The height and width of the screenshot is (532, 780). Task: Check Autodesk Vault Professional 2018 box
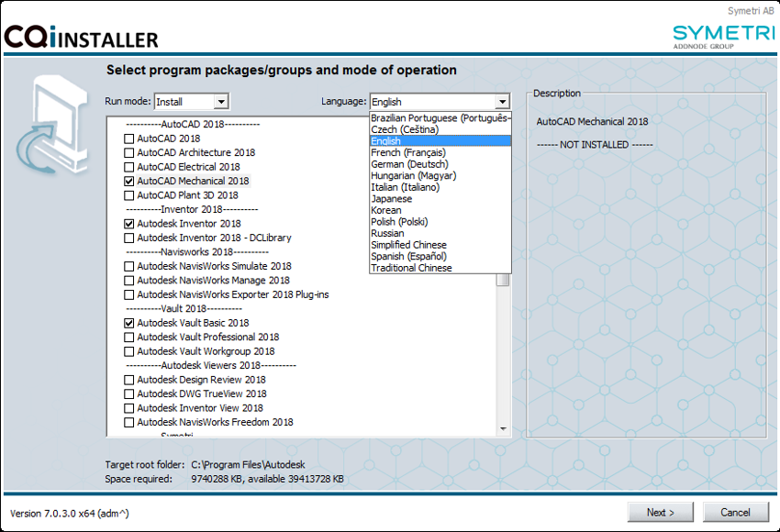[x=128, y=338]
